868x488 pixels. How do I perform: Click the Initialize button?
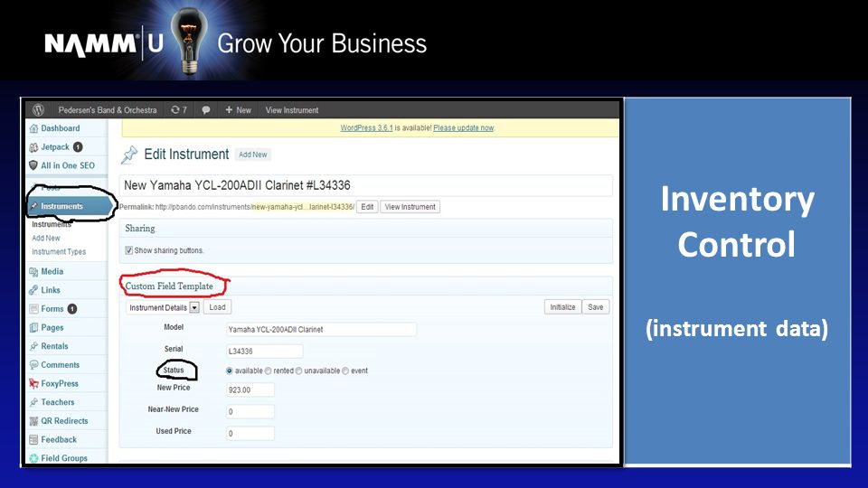click(562, 307)
